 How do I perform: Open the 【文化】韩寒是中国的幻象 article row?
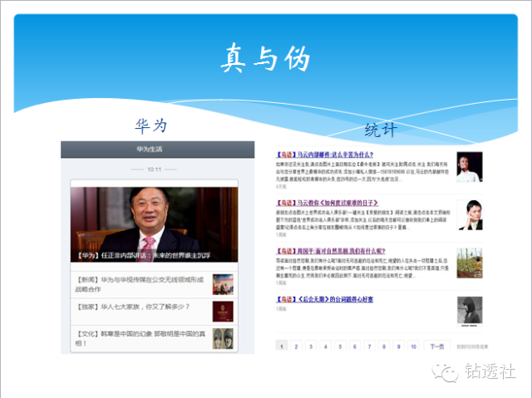(154, 339)
